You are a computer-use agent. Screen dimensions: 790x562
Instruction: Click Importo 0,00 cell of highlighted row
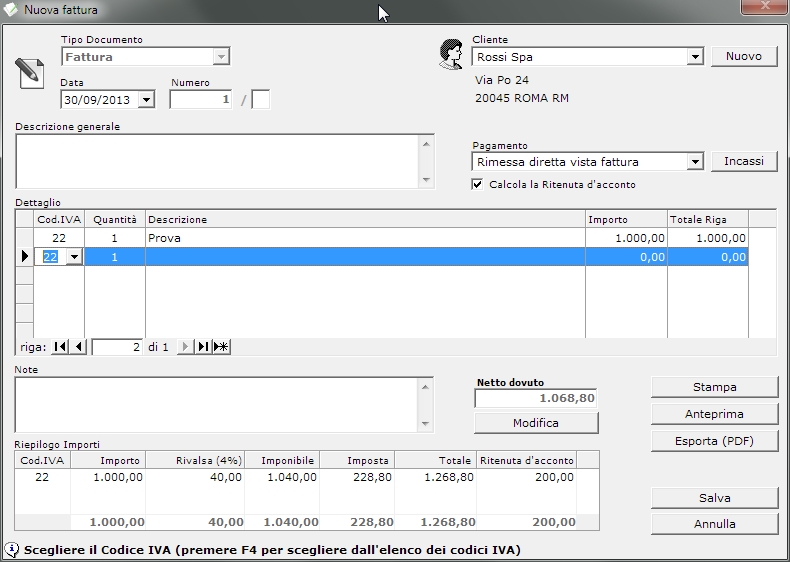(626, 257)
